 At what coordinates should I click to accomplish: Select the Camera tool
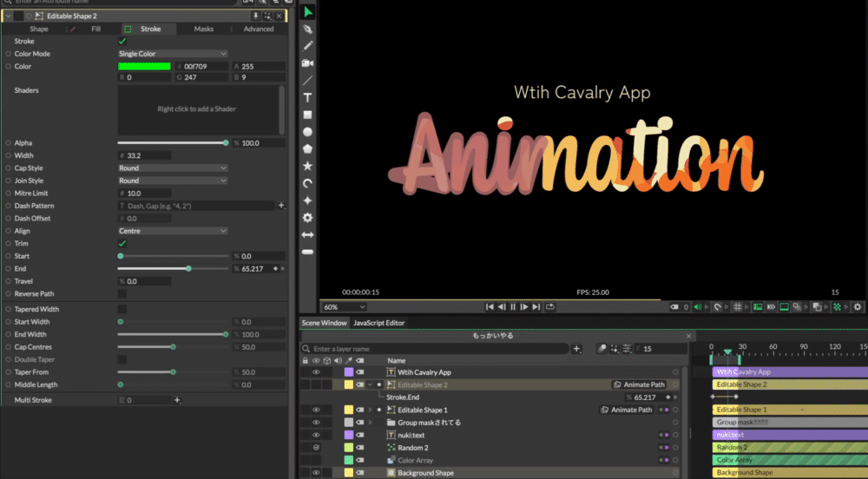[x=308, y=63]
